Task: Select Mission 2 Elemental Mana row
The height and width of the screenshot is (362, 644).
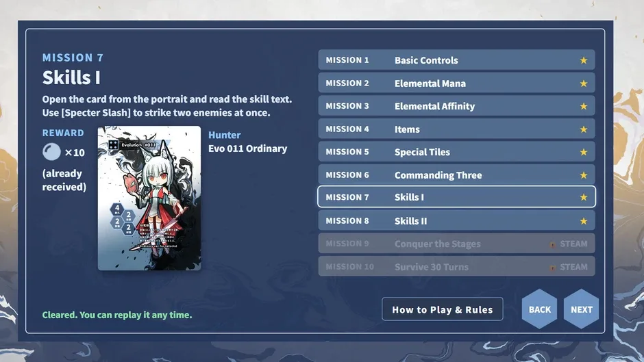Action: (456, 83)
